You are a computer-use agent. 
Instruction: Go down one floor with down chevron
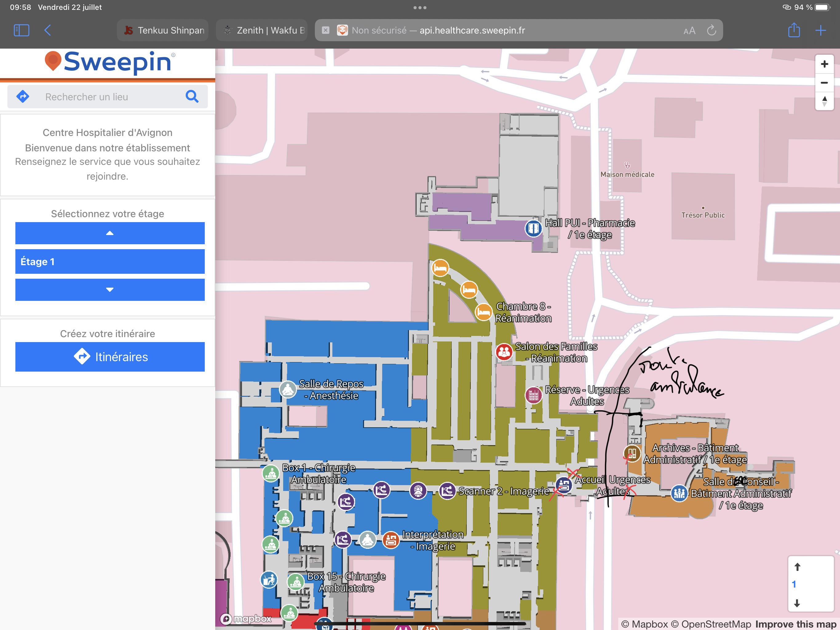point(110,289)
